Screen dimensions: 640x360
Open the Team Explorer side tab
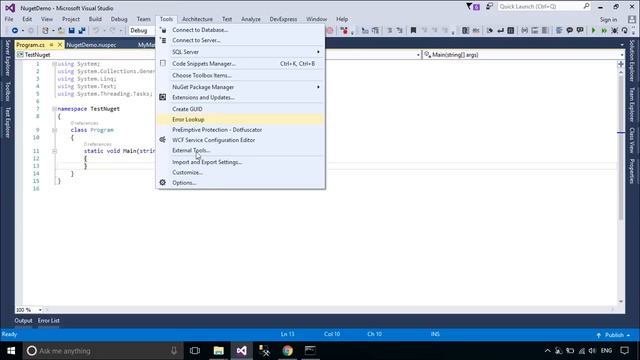point(632,104)
